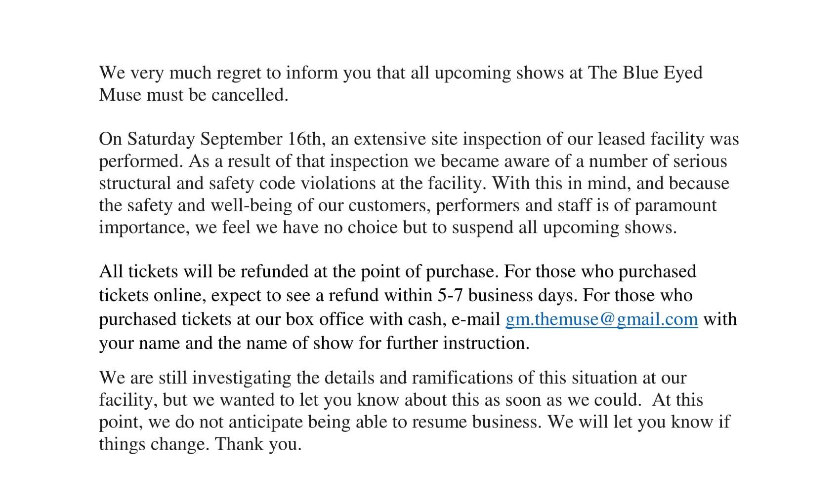Click the word "paramount"
The width and height of the screenshot is (840, 504).
pyautogui.click(x=675, y=205)
